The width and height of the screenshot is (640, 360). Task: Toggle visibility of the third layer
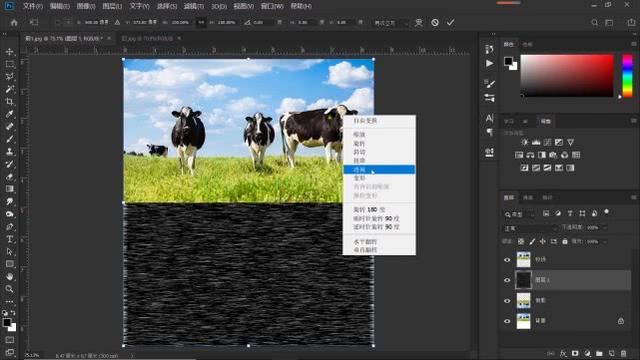[x=507, y=301]
